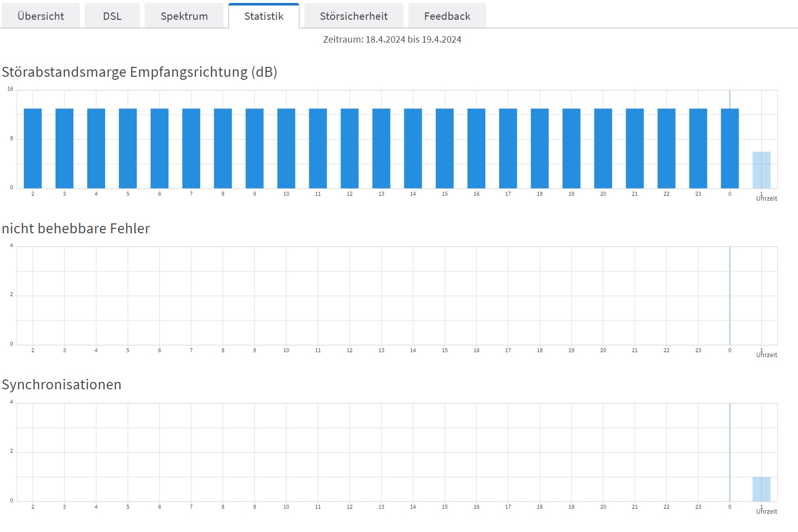Click the Uhrzeit label under nicht behebbare Fehler chart
Viewport: 798px width, 532px height.
pos(766,355)
